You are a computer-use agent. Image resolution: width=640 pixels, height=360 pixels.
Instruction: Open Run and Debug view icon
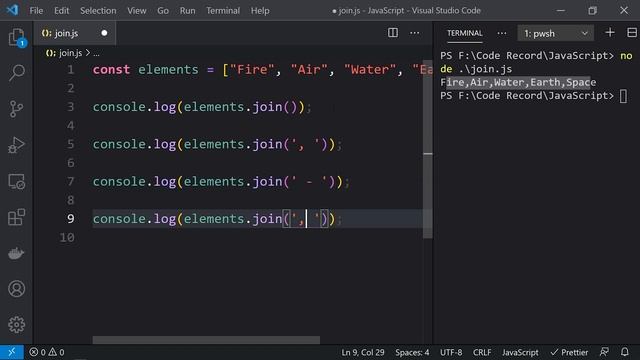pos(17,145)
